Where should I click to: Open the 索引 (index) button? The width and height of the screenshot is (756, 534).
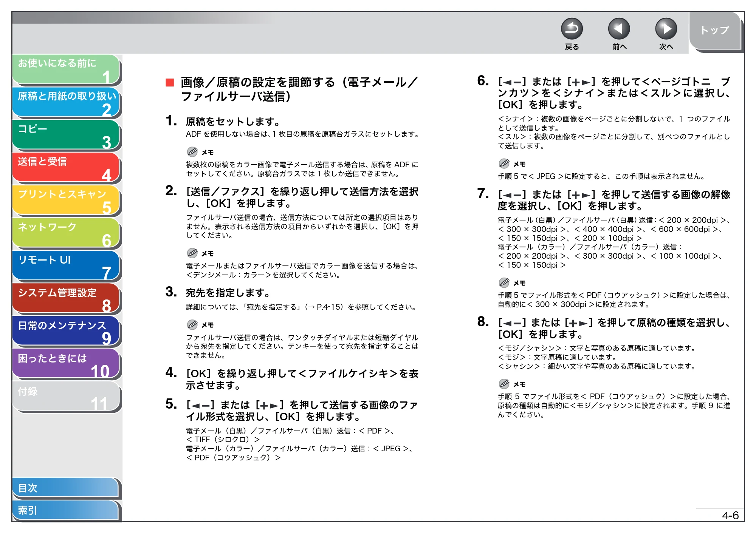(x=66, y=511)
